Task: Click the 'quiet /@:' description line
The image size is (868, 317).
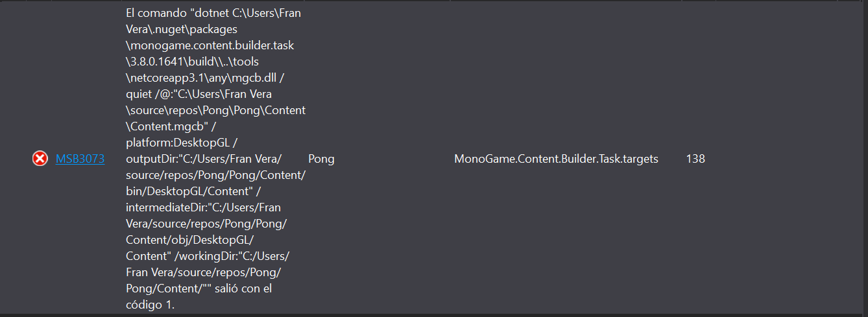Action: 199,94
